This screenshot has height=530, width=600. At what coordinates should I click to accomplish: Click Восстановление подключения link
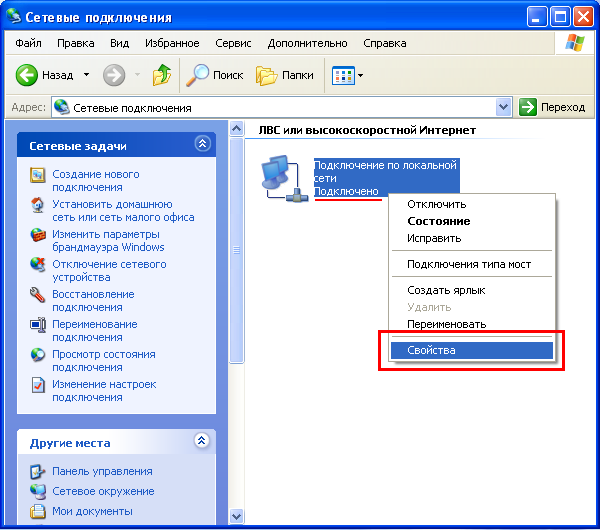tap(93, 301)
